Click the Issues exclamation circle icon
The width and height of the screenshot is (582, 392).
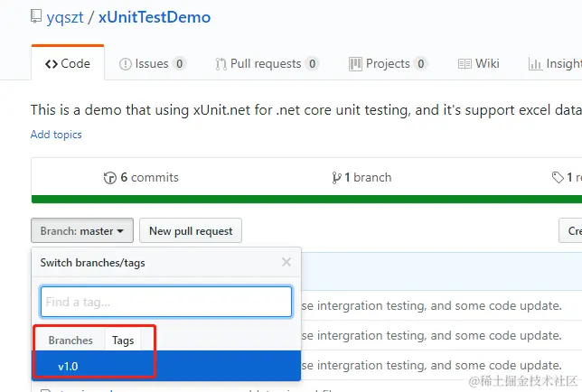tap(126, 64)
